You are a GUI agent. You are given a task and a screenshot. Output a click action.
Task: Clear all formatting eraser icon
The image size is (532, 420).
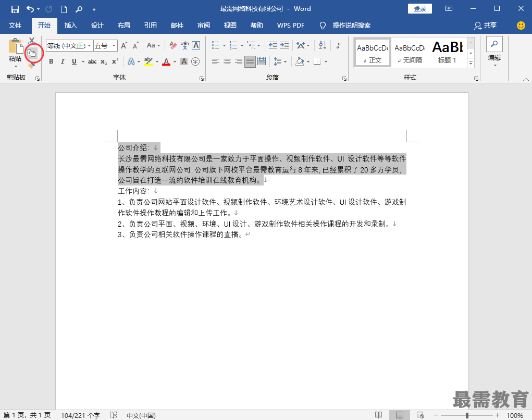click(173, 45)
